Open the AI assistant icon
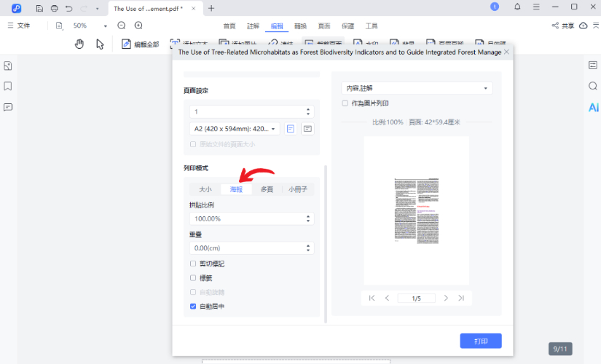This screenshot has width=601, height=364. (x=593, y=107)
